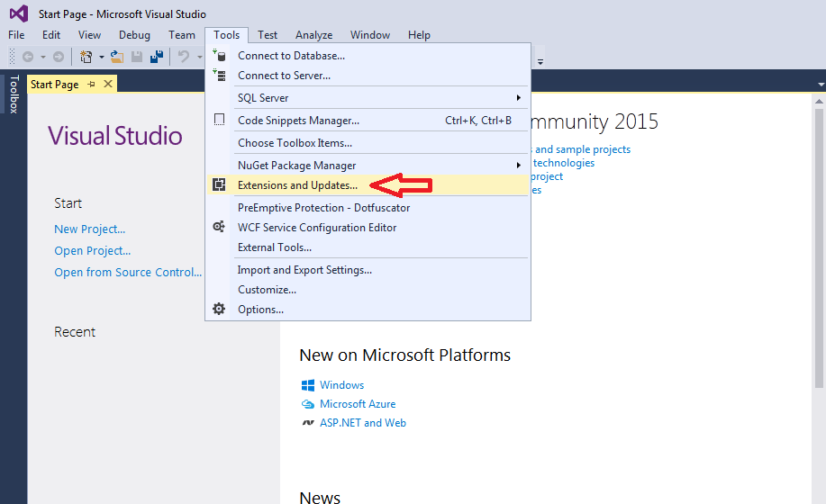Click the vertical scrollbar thumb
The image size is (826, 504).
pyautogui.click(x=819, y=248)
